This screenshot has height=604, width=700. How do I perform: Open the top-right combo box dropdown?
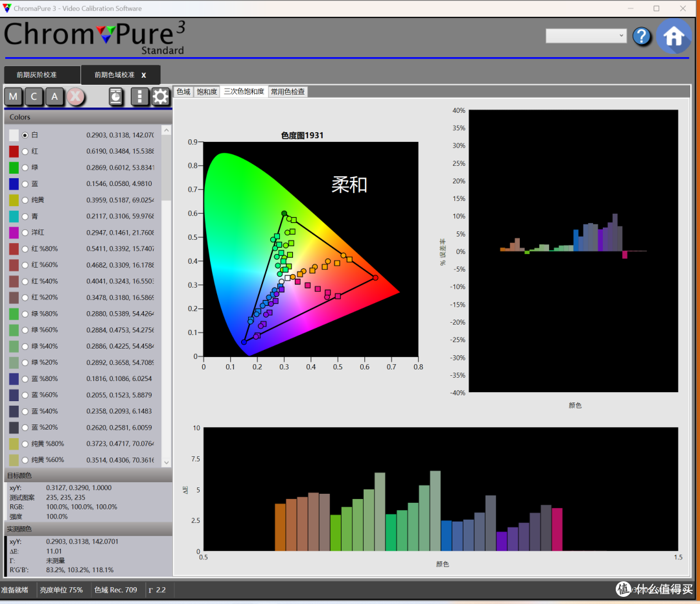[586, 36]
